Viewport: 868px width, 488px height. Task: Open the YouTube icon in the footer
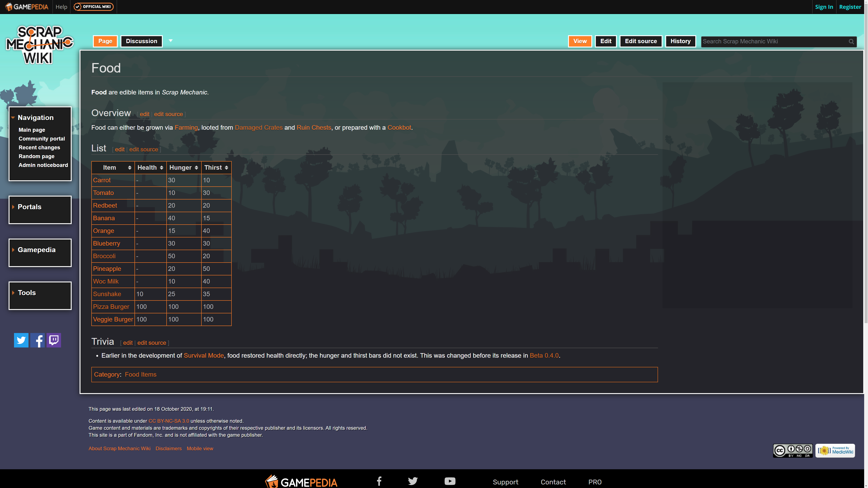(450, 481)
